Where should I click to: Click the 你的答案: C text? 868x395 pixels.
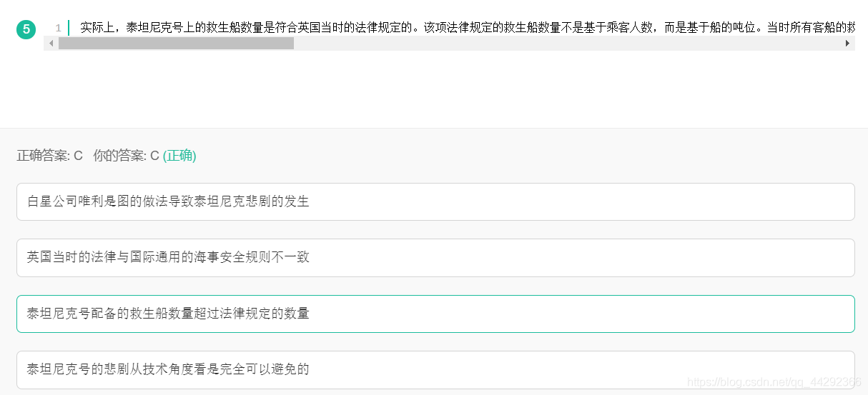[x=126, y=156]
